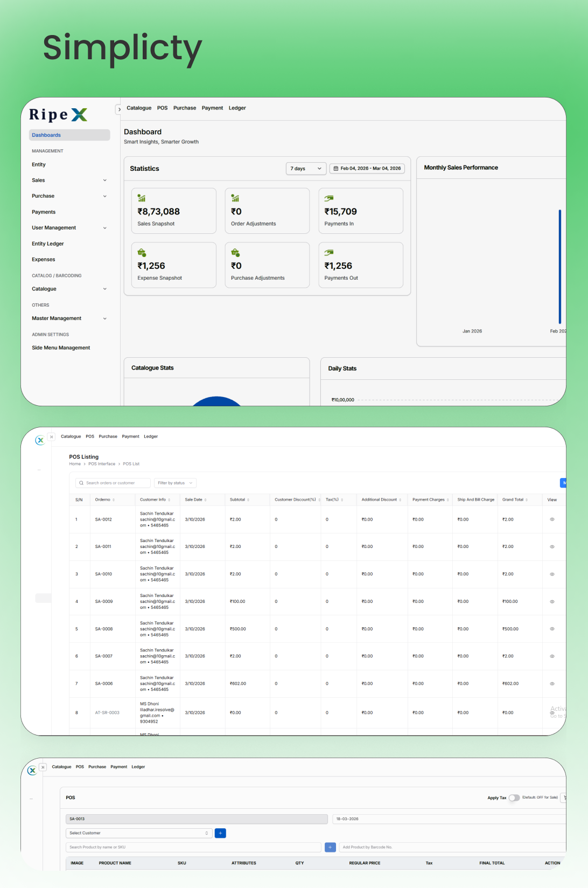Open the 7 days range dropdown
Image resolution: width=588 pixels, height=888 pixels.
click(306, 169)
